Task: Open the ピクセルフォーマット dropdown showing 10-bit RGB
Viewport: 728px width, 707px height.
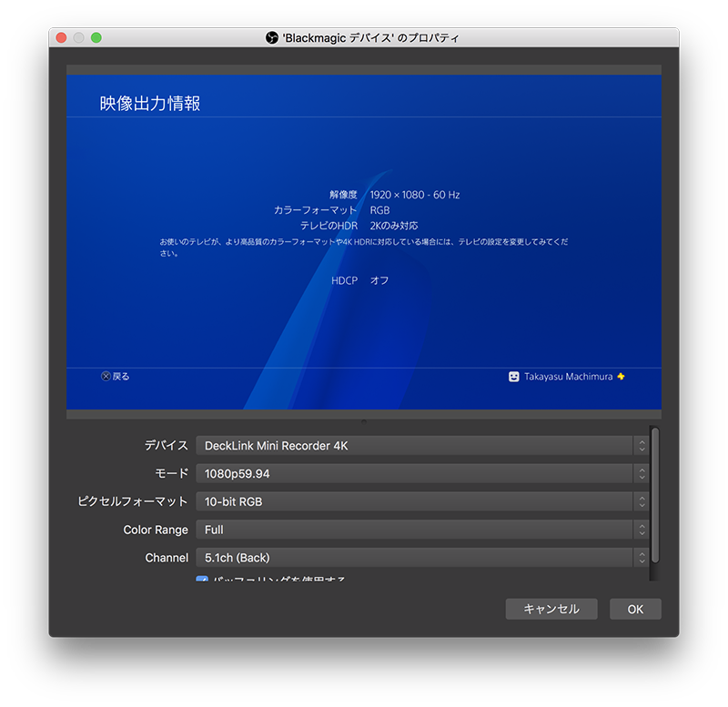Action: coord(422,501)
